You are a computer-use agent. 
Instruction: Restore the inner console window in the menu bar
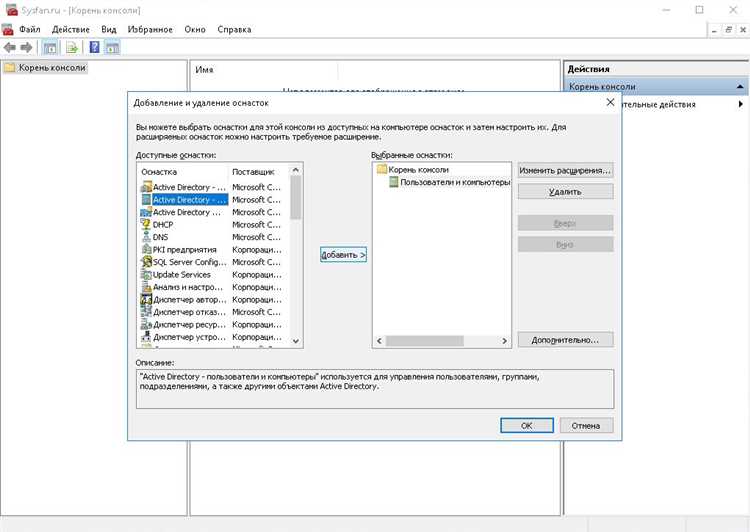coord(728,30)
